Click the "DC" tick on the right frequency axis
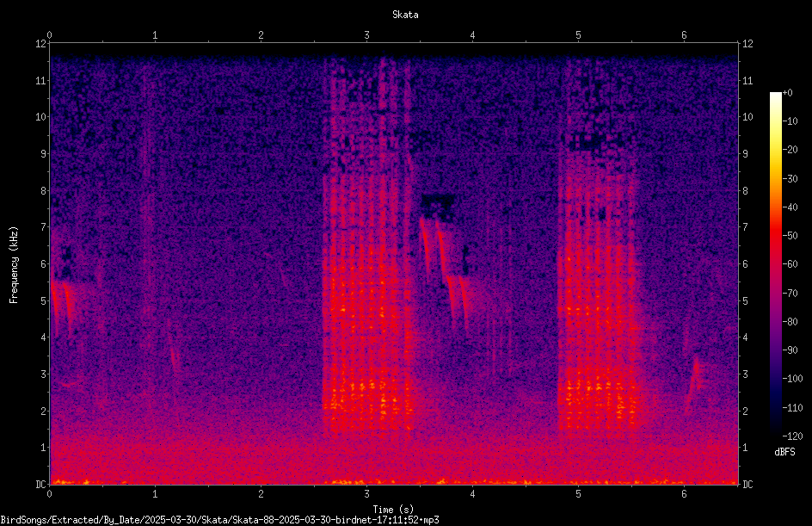Viewport: 812px width, 526px height. 747,485
